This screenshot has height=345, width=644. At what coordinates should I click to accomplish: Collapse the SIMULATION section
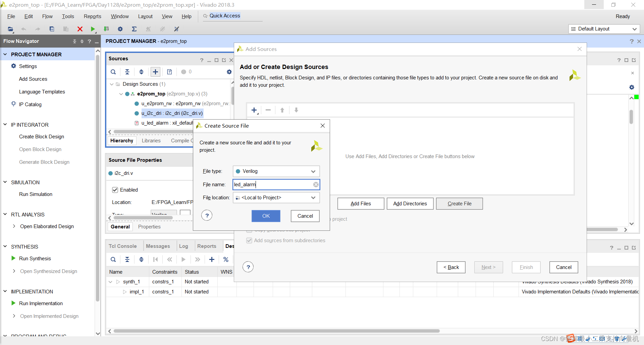click(x=5, y=182)
